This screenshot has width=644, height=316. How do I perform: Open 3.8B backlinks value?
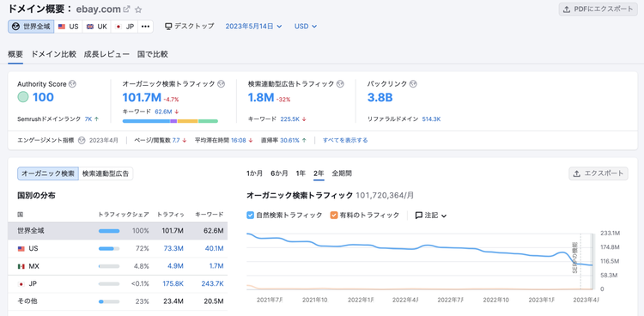[x=380, y=97]
